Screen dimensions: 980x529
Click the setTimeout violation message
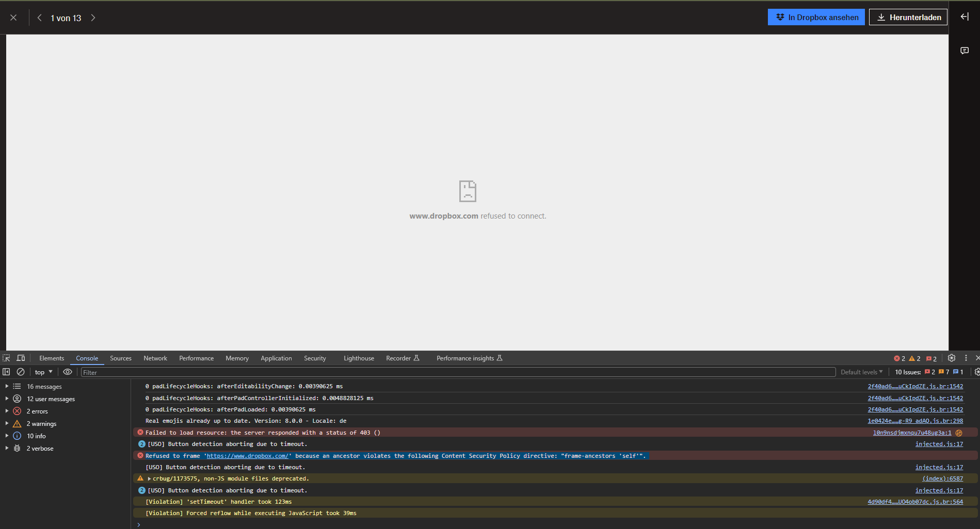pos(219,502)
